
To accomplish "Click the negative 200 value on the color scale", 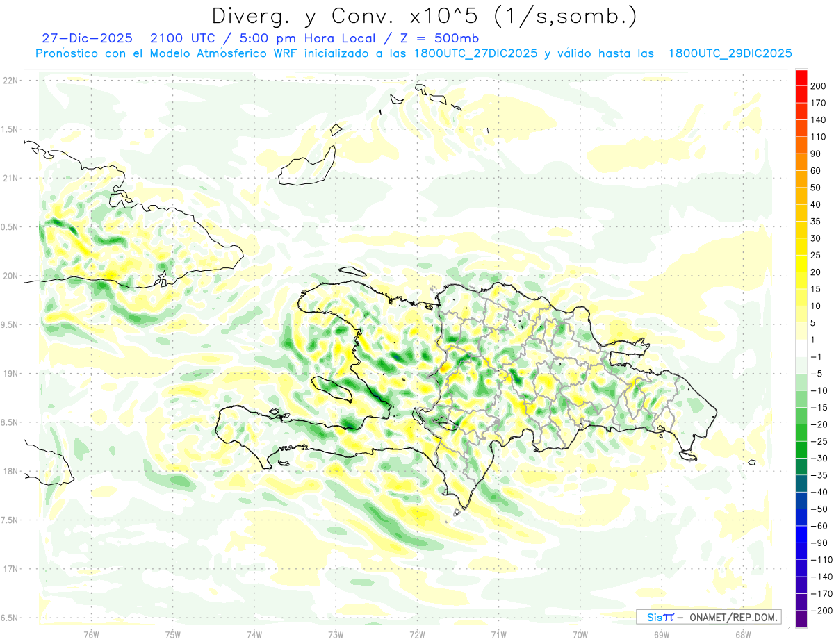I will point(821,611).
